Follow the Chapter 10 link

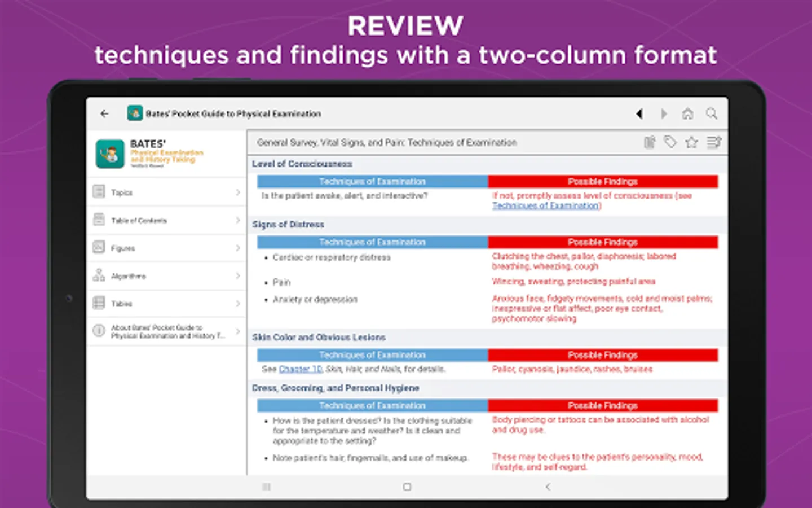click(x=301, y=369)
